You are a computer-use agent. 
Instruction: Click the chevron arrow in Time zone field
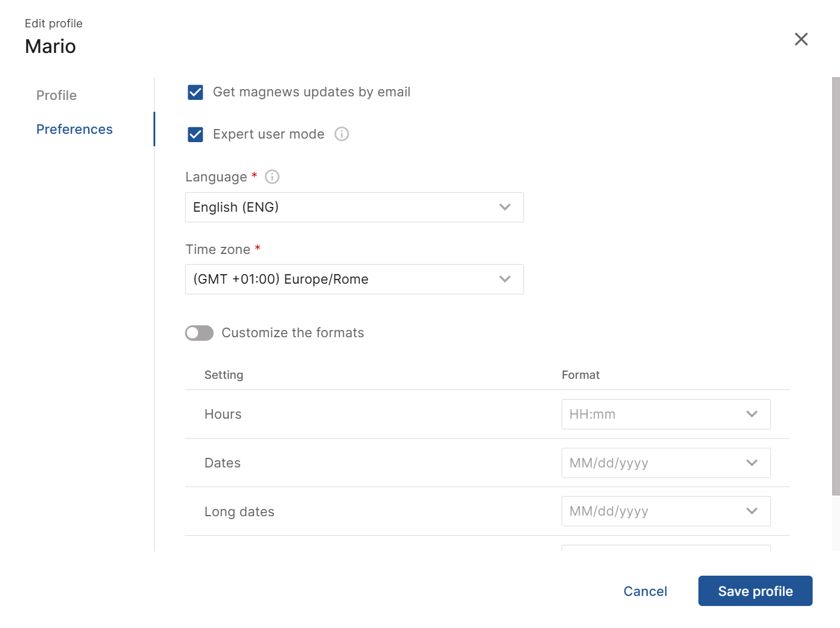pos(505,280)
